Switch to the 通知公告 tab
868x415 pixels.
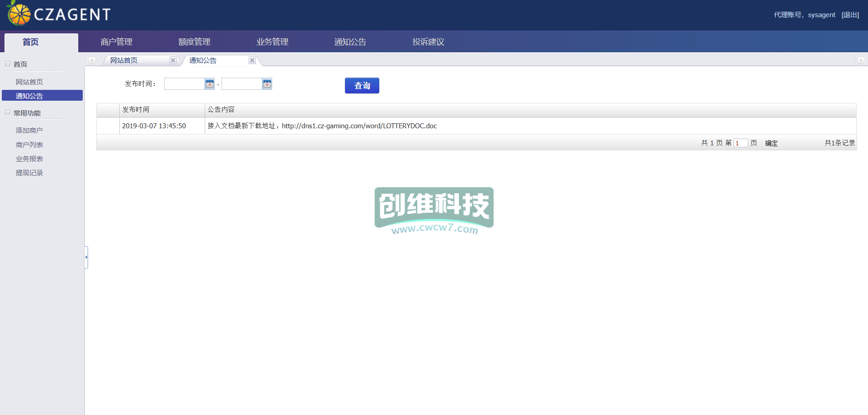pos(203,60)
